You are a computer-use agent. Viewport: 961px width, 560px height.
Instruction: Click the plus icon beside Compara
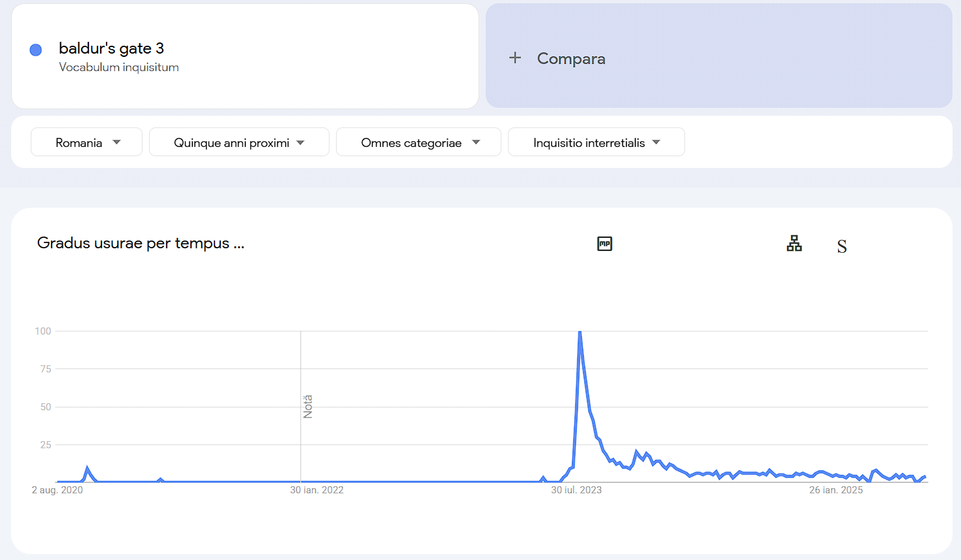coord(515,58)
